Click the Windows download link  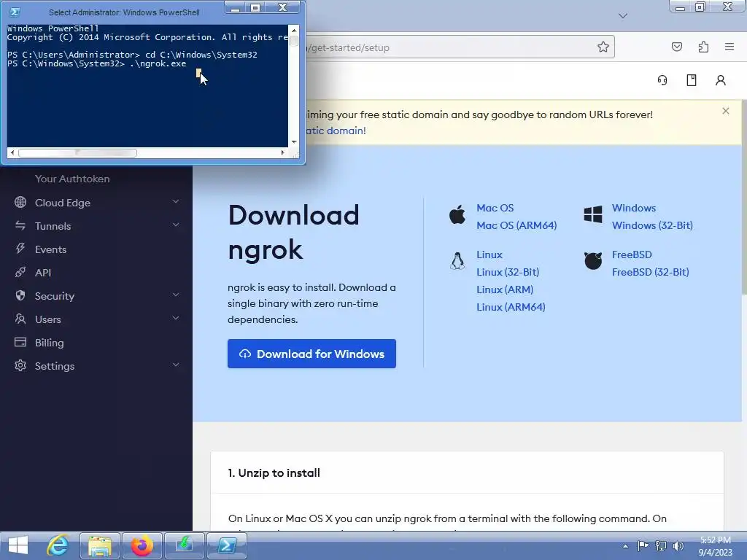(634, 208)
